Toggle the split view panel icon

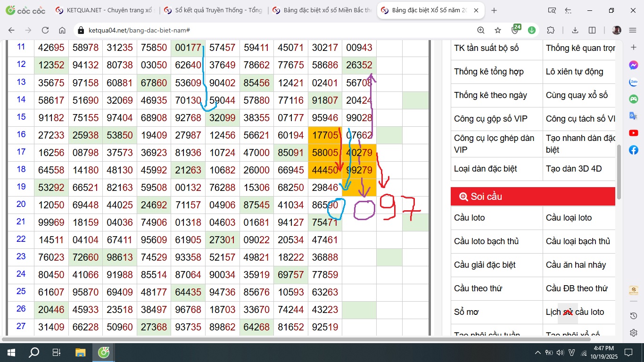pos(592,30)
